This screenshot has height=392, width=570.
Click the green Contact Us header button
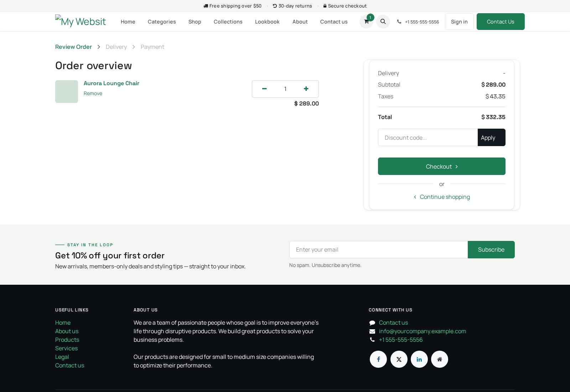click(x=501, y=22)
